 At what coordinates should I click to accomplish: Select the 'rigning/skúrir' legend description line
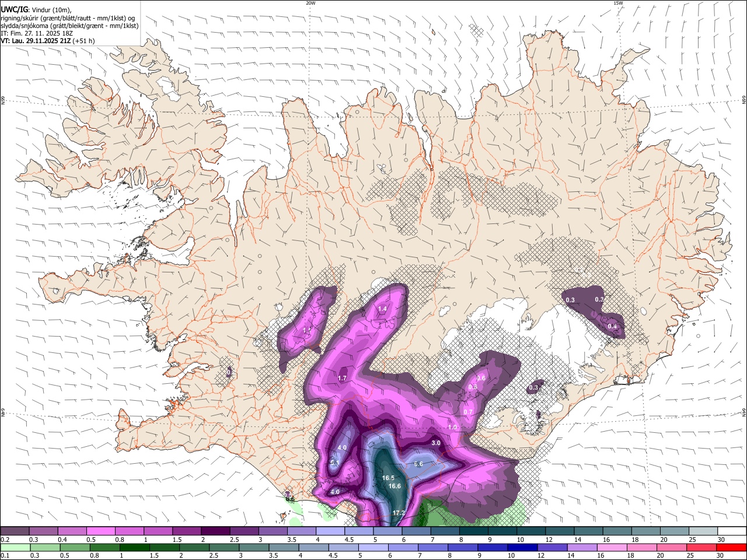click(x=68, y=18)
